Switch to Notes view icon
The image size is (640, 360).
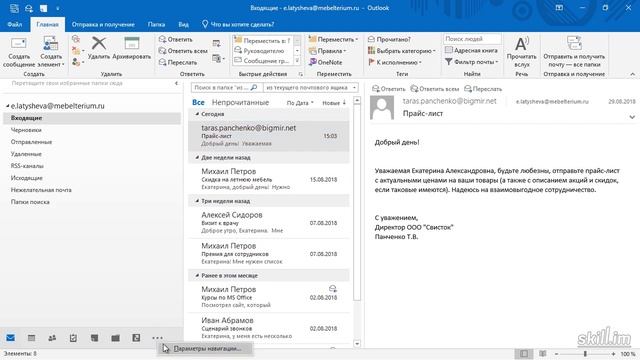[x=94, y=338]
